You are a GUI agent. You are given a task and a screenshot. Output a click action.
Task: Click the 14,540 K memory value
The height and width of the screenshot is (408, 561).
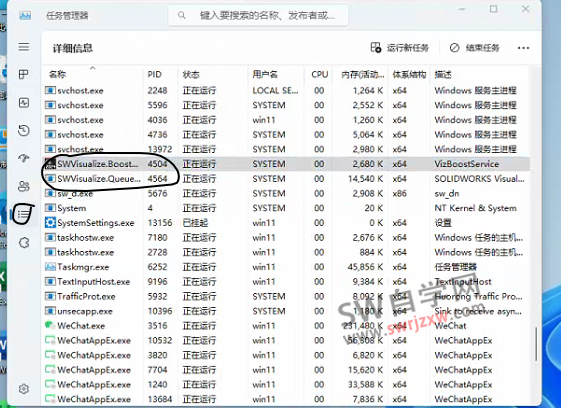coord(365,179)
